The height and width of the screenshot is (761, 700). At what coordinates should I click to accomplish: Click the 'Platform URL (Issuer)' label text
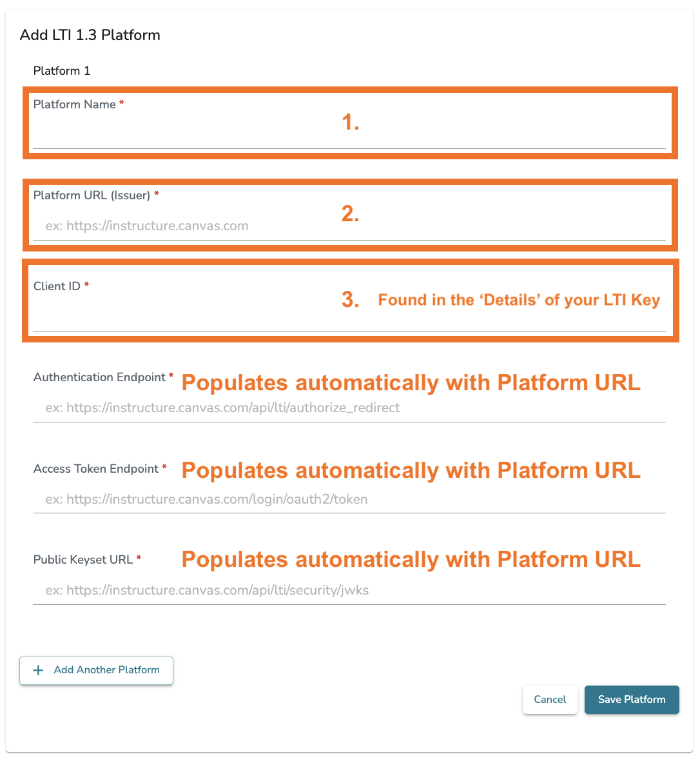coord(92,195)
